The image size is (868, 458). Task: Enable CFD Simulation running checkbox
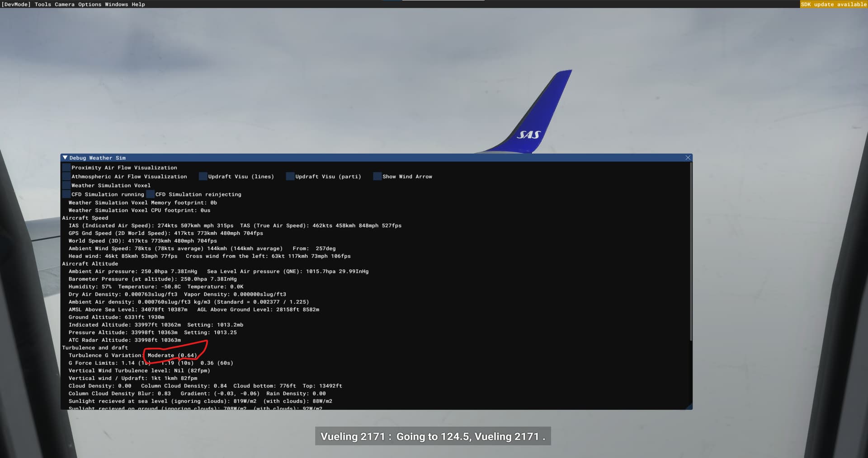tap(66, 195)
